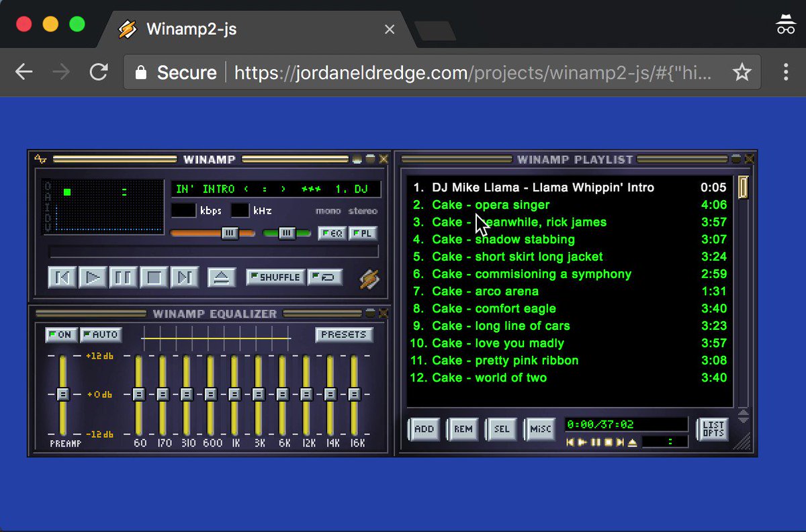Click the playlist vertical scrollbar handle
The height and width of the screenshot is (532, 806).
click(x=743, y=187)
